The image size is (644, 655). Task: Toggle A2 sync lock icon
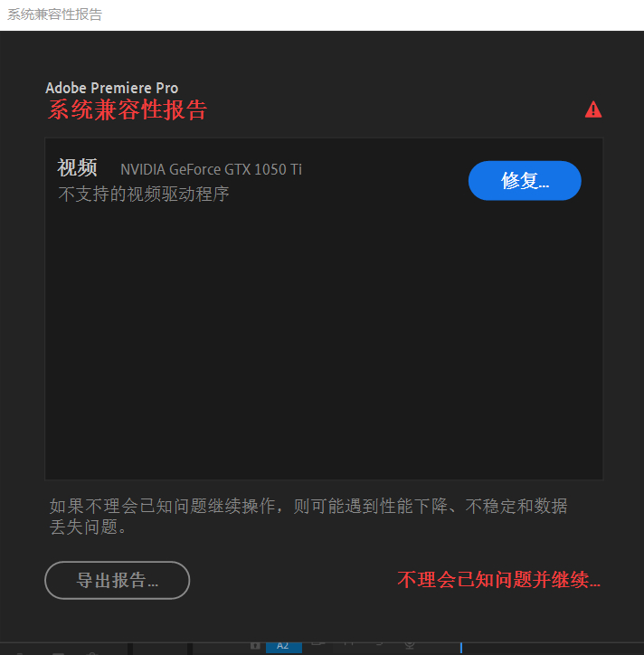pyautogui.click(x=318, y=644)
